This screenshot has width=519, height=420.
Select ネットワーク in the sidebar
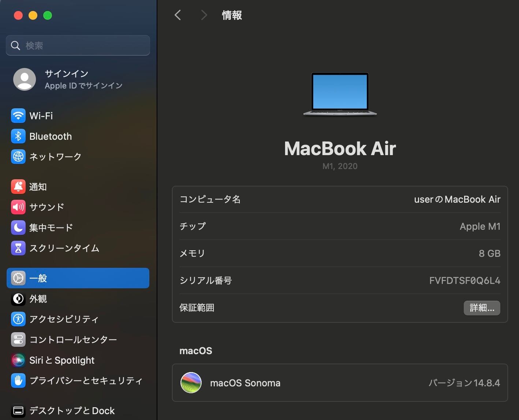coord(78,157)
